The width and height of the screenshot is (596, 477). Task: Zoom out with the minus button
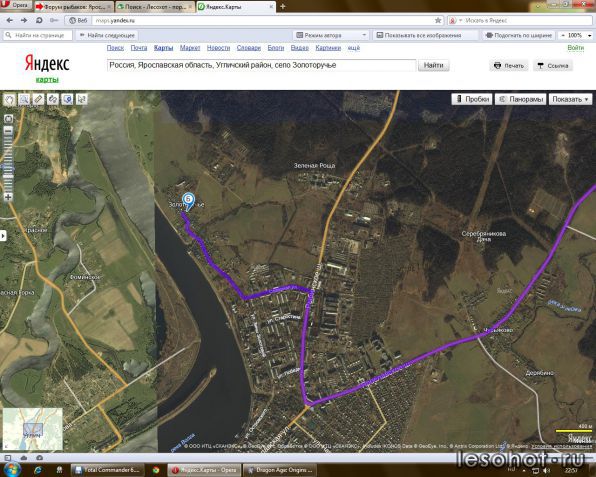[8, 130]
